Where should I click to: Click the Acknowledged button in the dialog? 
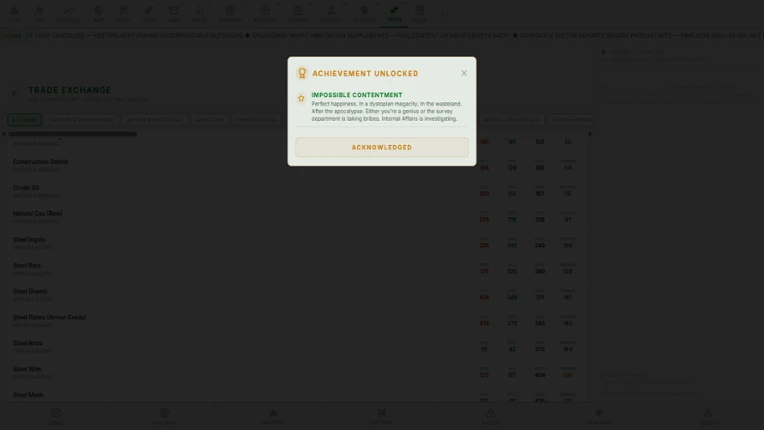point(382,147)
